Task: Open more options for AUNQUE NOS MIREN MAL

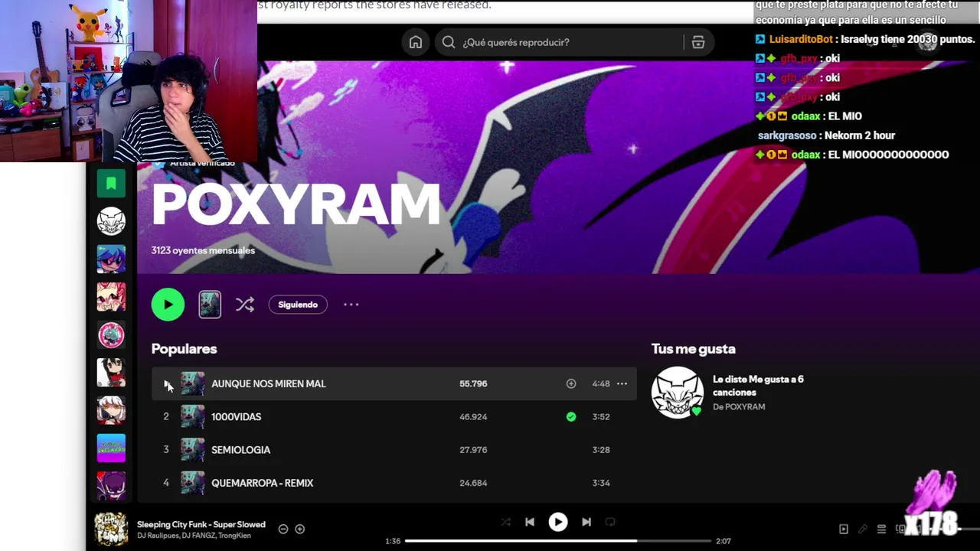Action: tap(622, 383)
